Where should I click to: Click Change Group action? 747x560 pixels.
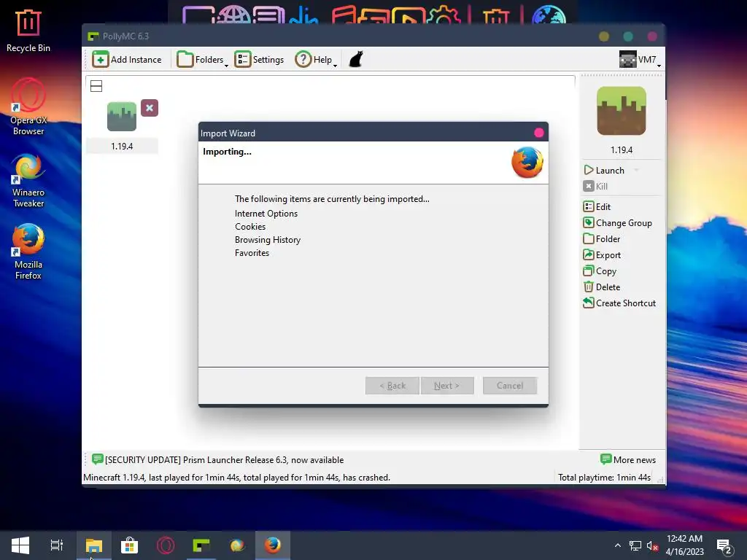point(617,223)
